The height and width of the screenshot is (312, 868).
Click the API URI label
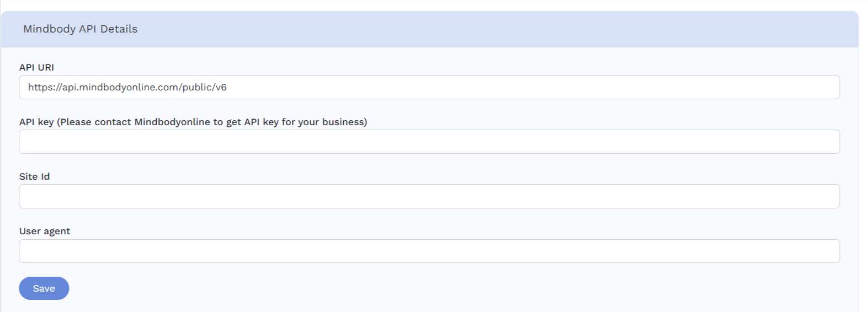click(x=36, y=67)
